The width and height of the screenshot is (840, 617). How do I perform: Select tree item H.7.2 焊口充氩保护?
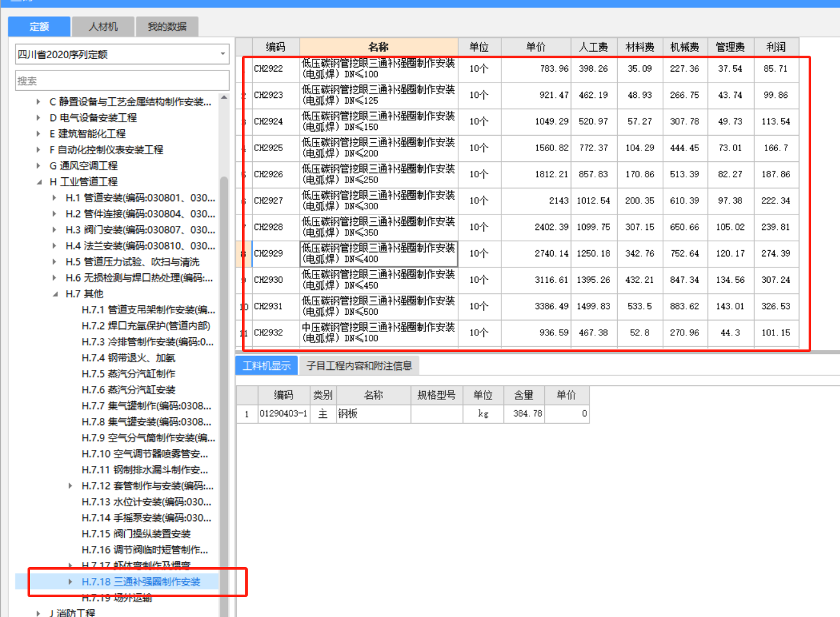[146, 326]
